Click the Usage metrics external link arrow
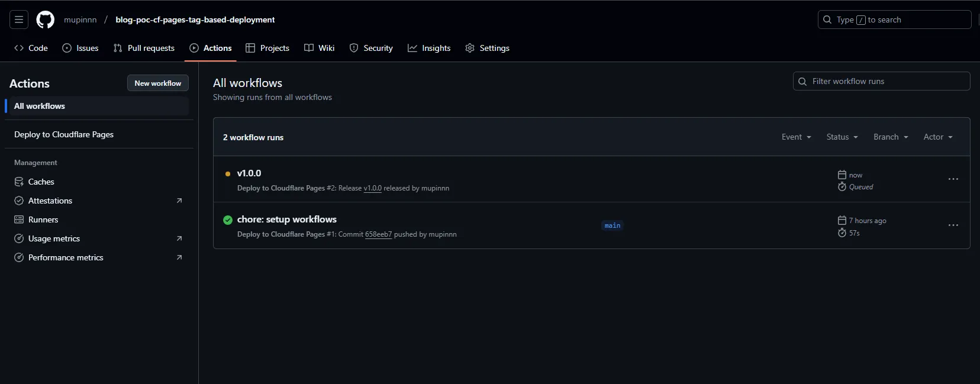The image size is (980, 384). coord(179,238)
